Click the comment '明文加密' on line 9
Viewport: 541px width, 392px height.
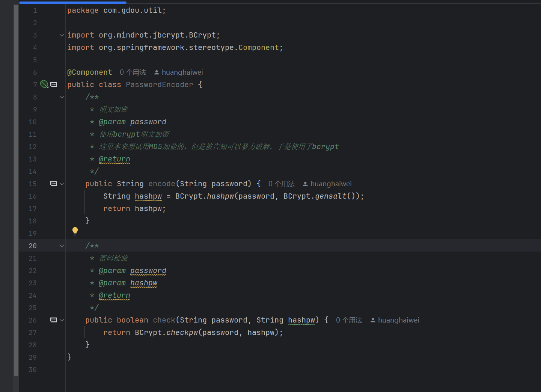coord(114,109)
